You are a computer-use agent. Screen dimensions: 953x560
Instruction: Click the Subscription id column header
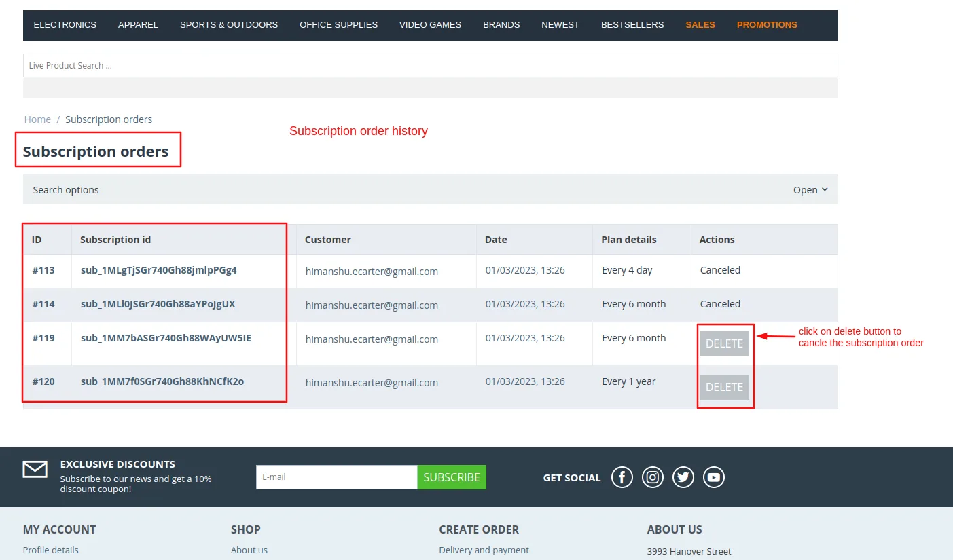click(115, 240)
